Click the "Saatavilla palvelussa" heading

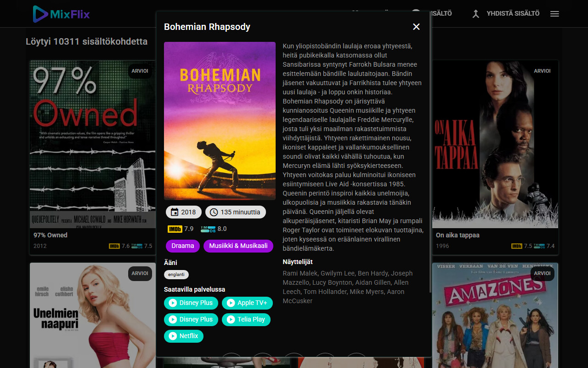click(195, 289)
